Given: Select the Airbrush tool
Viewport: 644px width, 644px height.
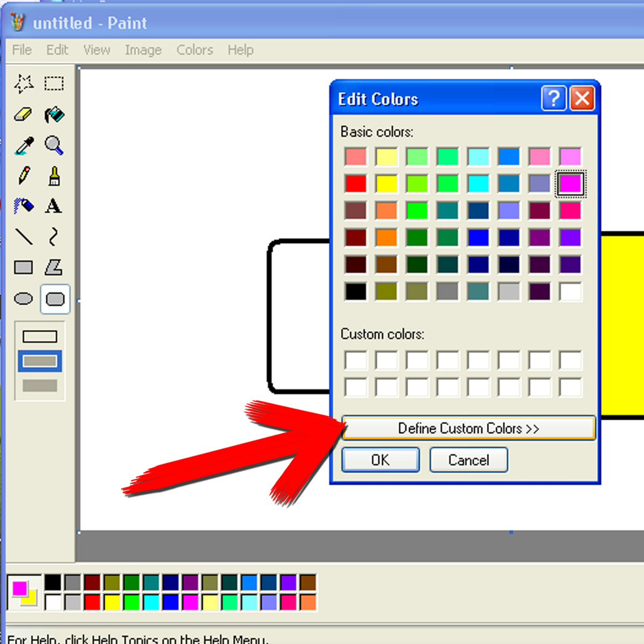Looking at the screenshot, I should coord(23,206).
